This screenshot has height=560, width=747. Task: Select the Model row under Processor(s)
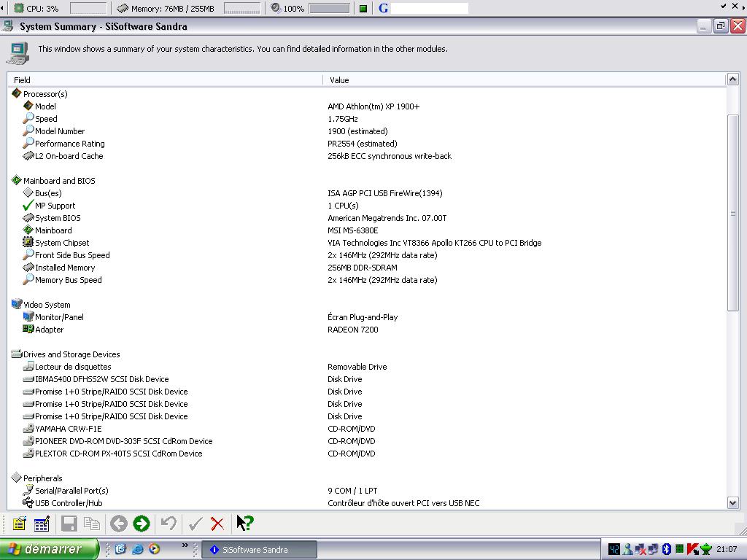pyautogui.click(x=367, y=106)
